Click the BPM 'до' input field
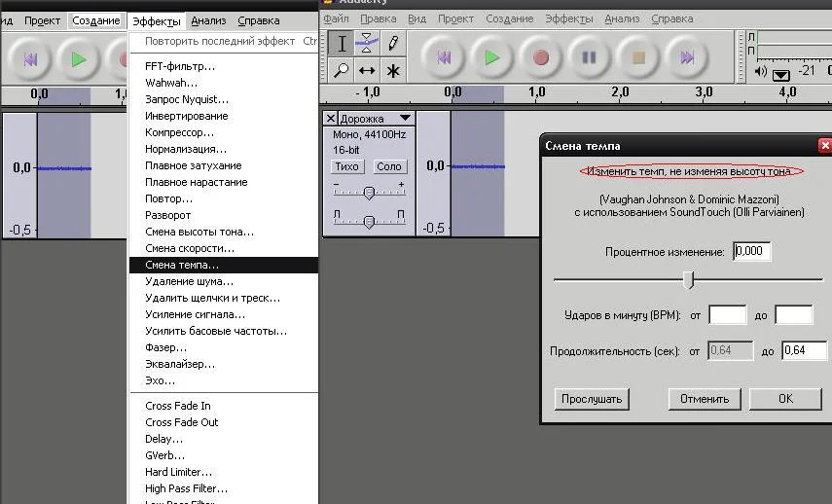The width and height of the screenshot is (832, 504). pos(794,314)
